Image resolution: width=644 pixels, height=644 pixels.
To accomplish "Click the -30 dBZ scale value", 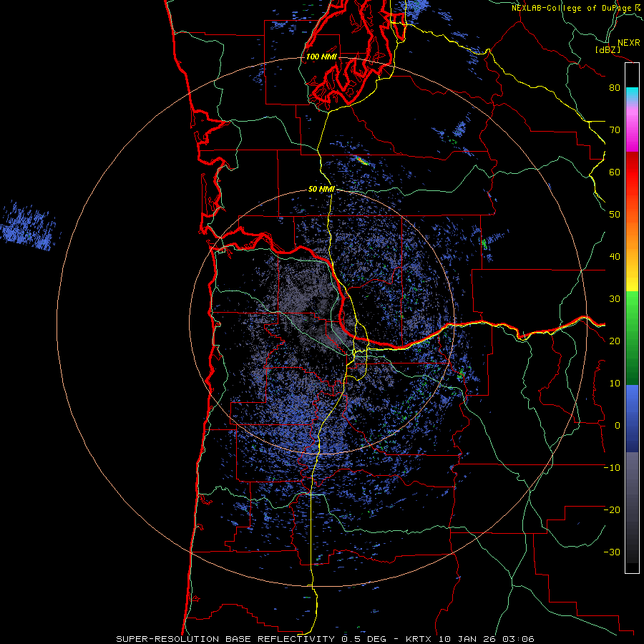I will point(612,552).
